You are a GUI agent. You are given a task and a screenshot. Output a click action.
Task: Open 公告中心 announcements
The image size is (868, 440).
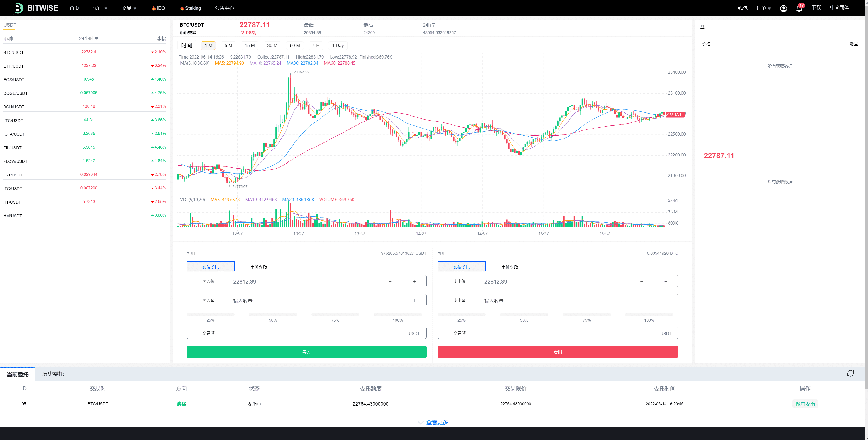[224, 8]
